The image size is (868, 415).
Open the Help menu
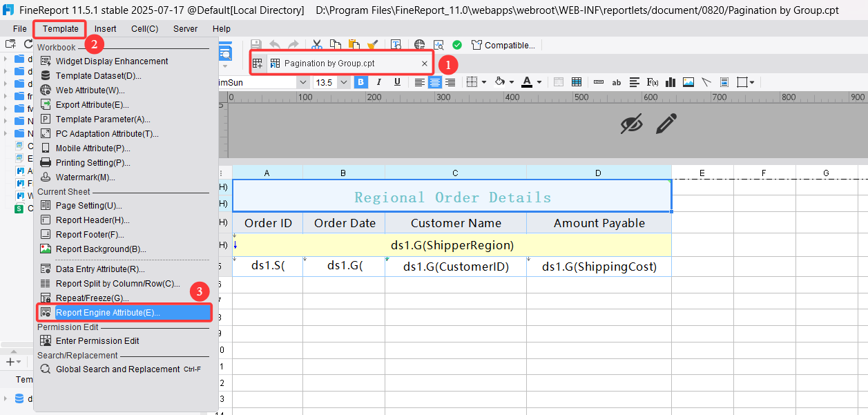click(x=222, y=29)
